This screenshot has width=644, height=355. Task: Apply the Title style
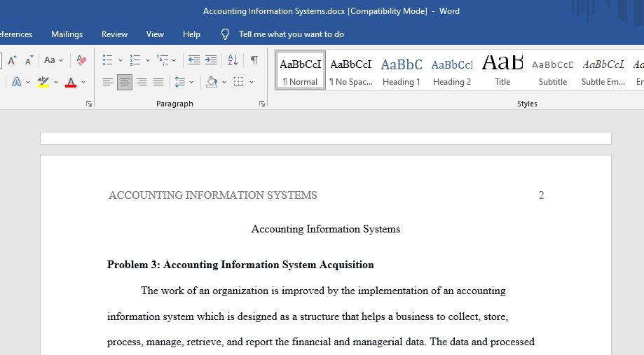502,70
